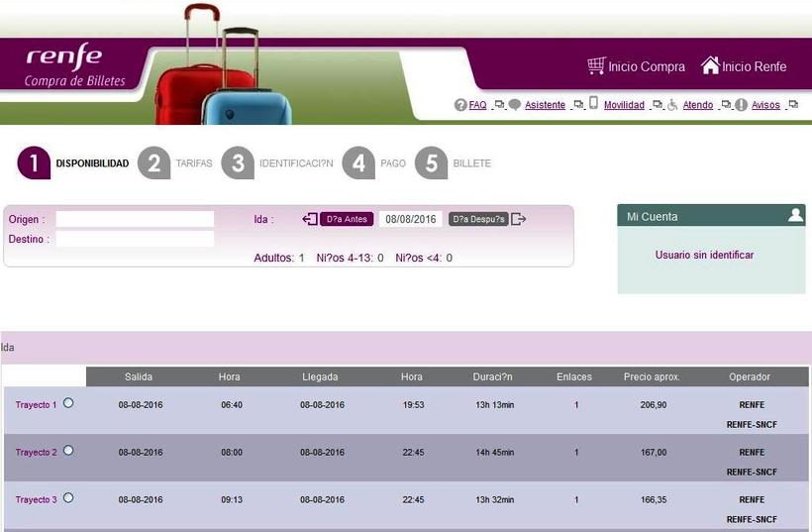Image resolution: width=812 pixels, height=532 pixels.
Task: Click the IDENTIFICACI?N step label
Action: [x=296, y=163]
